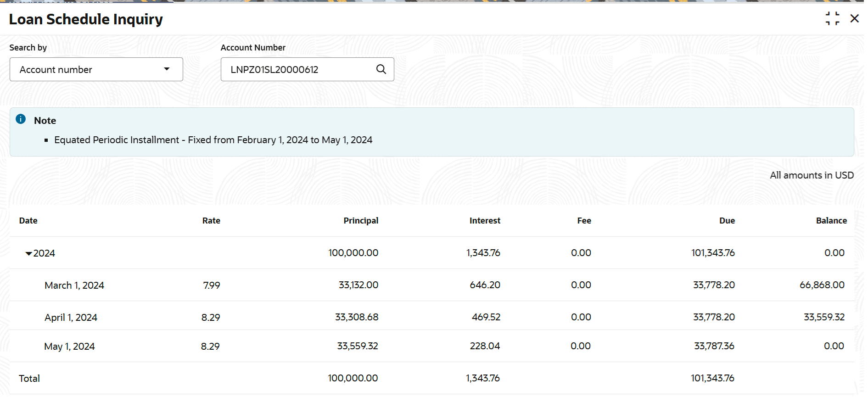Click the Balance column header
868x397 pixels.
coord(831,221)
